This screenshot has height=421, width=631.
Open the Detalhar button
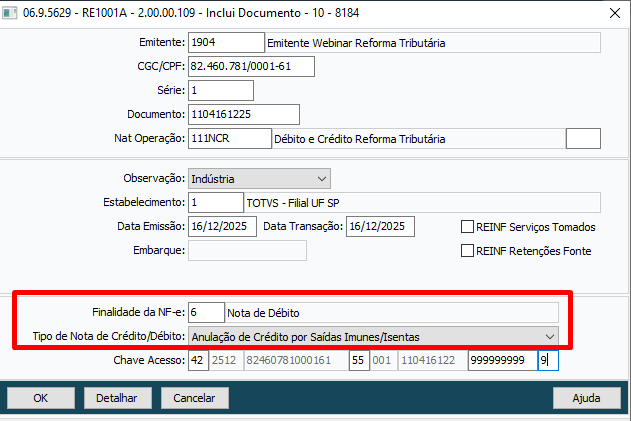(118, 398)
